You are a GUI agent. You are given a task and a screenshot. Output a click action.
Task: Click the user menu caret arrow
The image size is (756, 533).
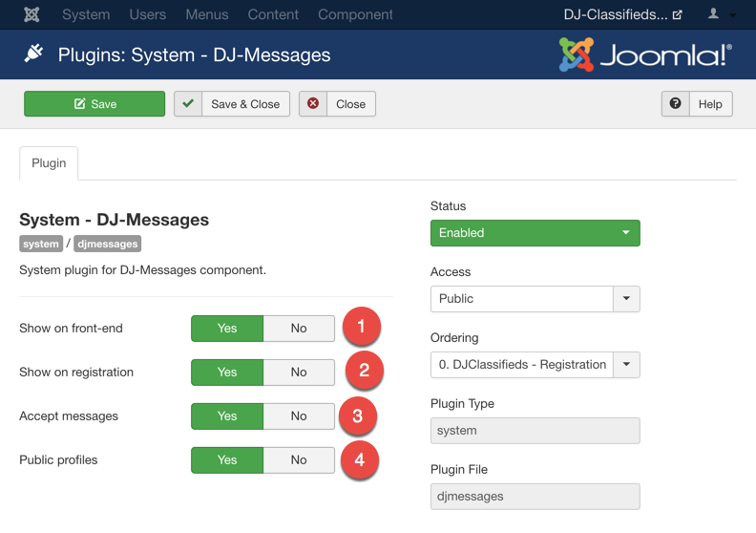coord(733,15)
